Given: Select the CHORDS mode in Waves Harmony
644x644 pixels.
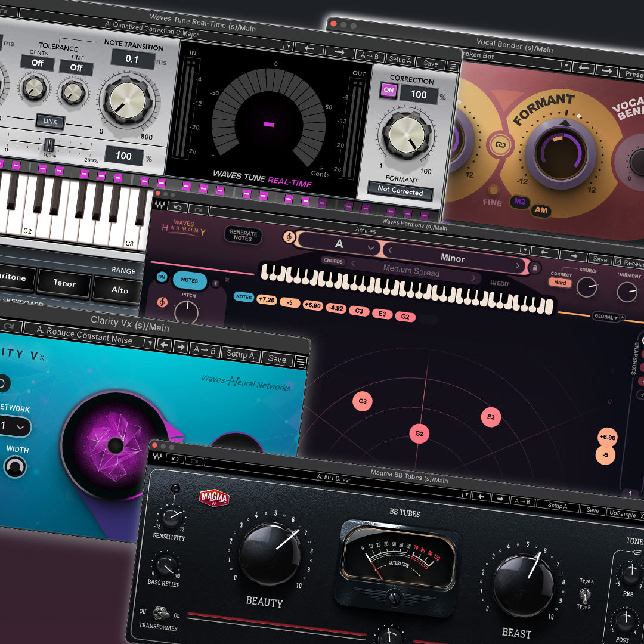Looking at the screenshot, I should click(333, 261).
